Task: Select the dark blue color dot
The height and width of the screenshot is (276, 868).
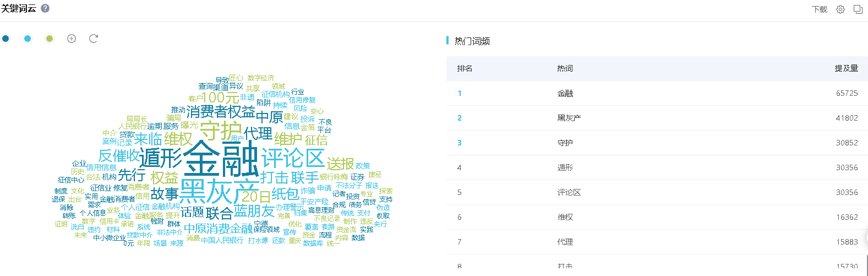Action: pyautogui.click(x=6, y=39)
